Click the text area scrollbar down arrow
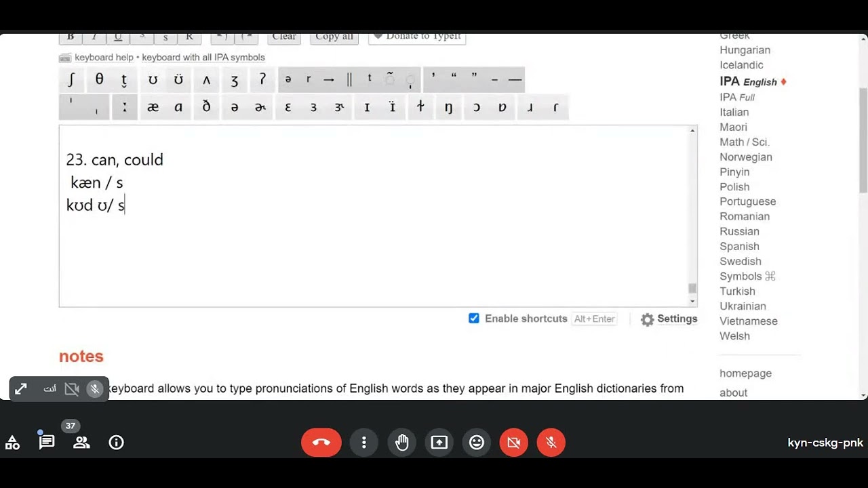 [692, 301]
